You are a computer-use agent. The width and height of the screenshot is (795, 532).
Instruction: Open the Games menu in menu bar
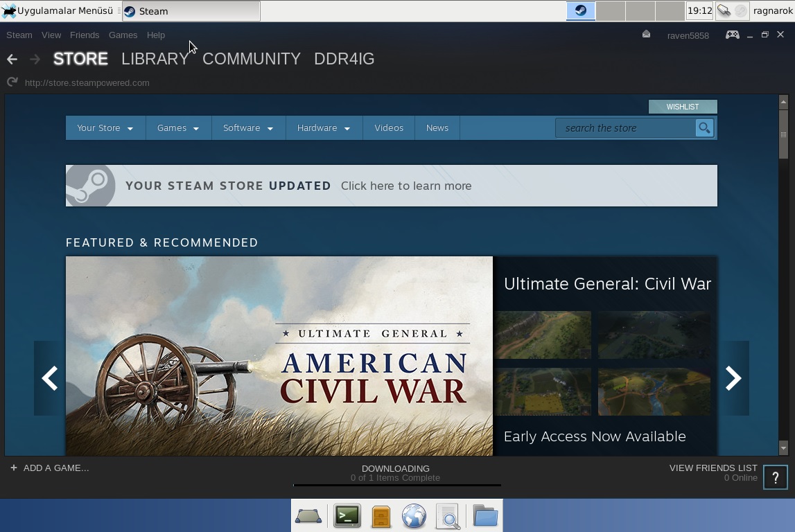pyautogui.click(x=123, y=35)
